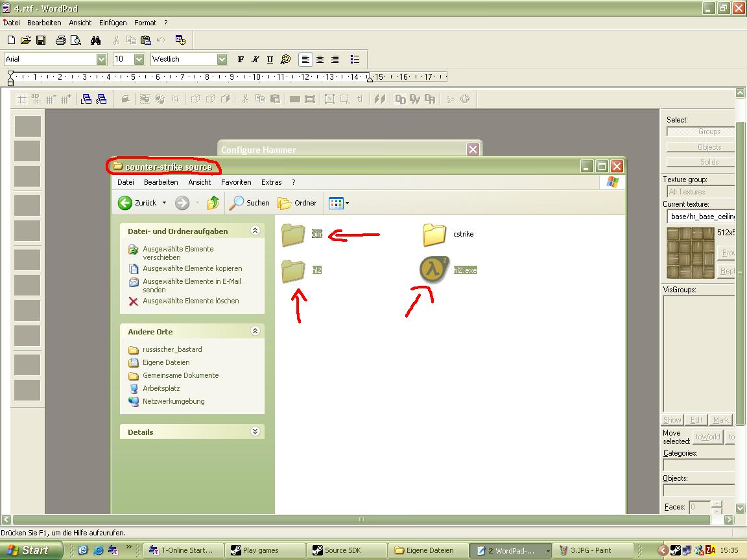Select the cstrike folder

(434, 234)
